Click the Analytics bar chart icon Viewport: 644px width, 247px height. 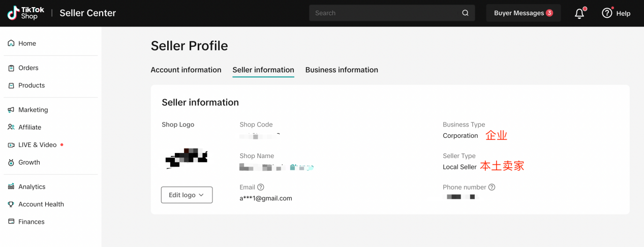(11, 187)
